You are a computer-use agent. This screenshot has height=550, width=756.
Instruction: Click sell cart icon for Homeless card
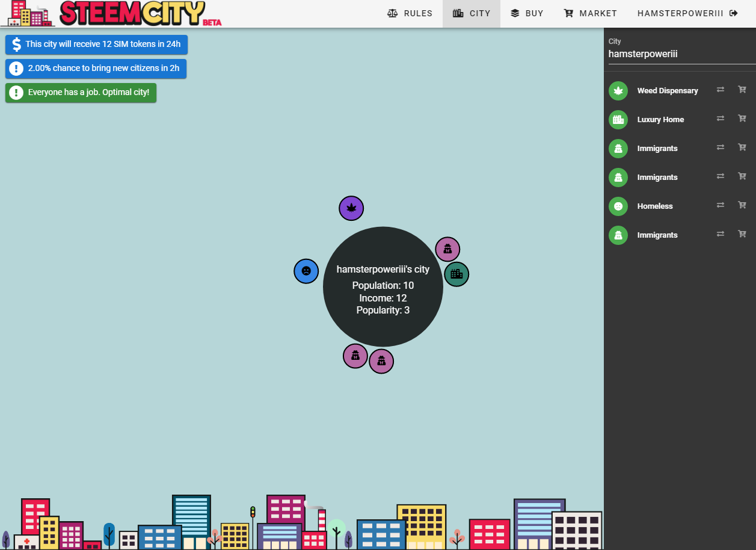742,205
